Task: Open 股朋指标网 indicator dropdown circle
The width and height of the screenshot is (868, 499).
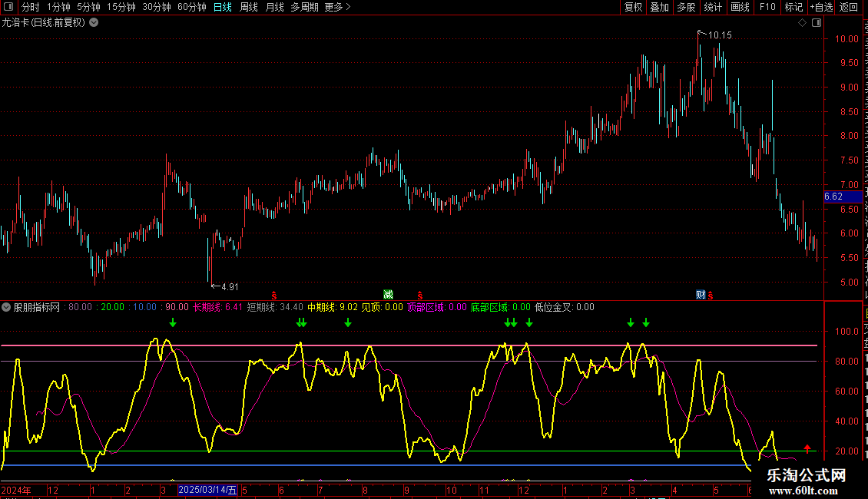Action: 6,307
